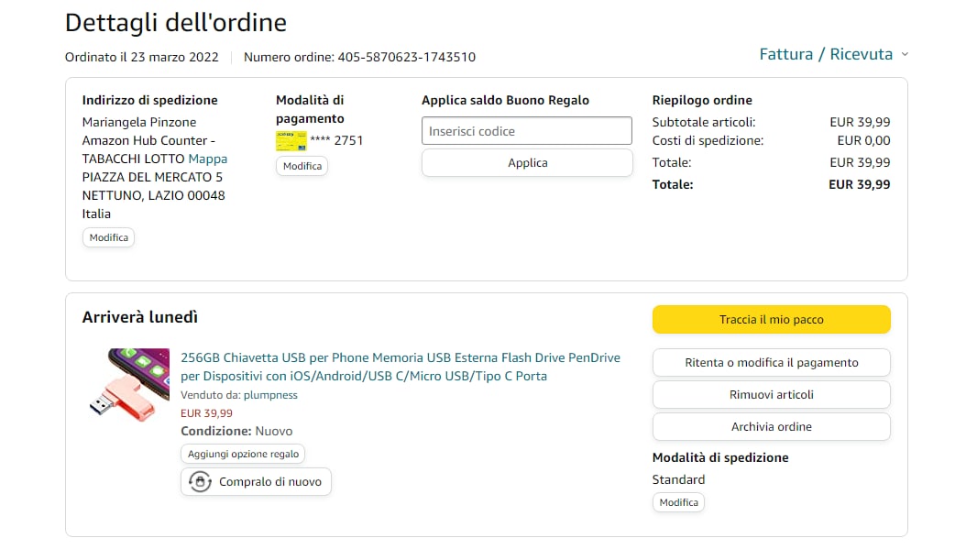Click Aggiungi opzione regalo

pyautogui.click(x=243, y=454)
